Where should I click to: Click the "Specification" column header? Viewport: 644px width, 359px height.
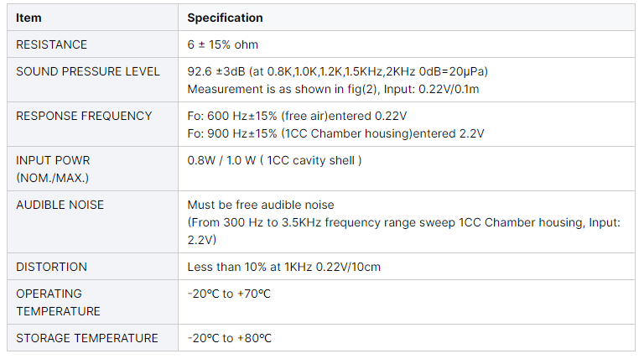click(225, 18)
